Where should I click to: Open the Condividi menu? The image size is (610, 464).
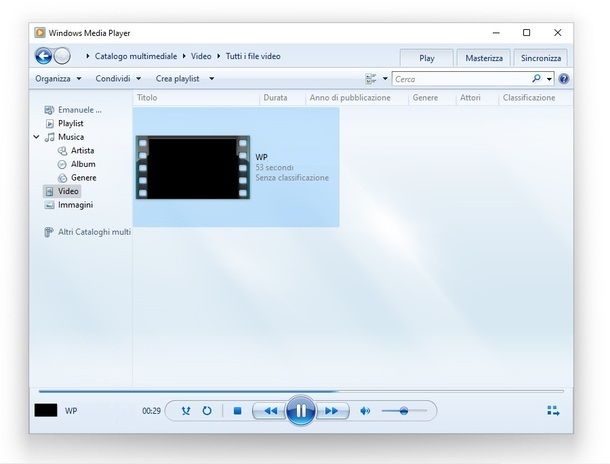coord(118,79)
